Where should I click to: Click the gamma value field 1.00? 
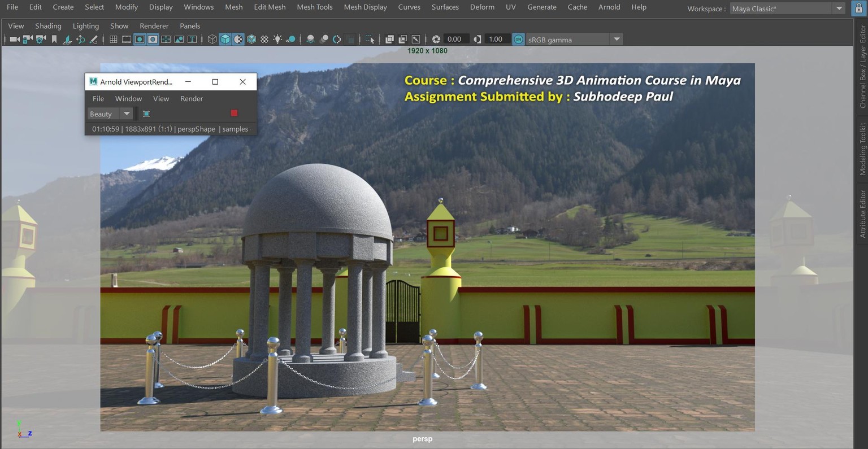point(496,39)
